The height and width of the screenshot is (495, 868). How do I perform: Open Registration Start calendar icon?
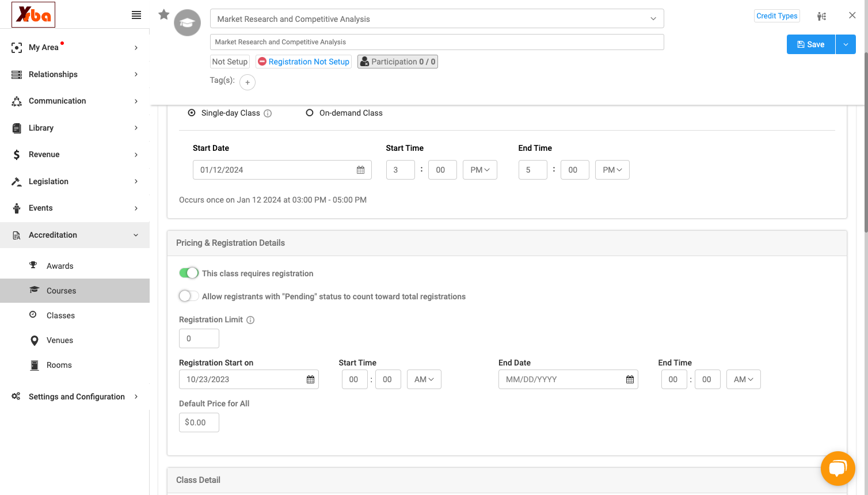click(x=311, y=379)
